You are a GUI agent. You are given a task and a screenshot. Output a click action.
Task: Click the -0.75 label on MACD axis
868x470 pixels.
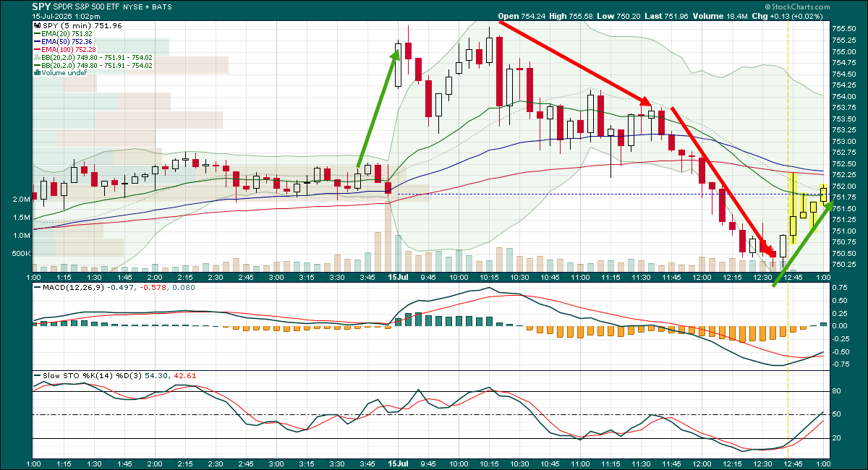(839, 364)
